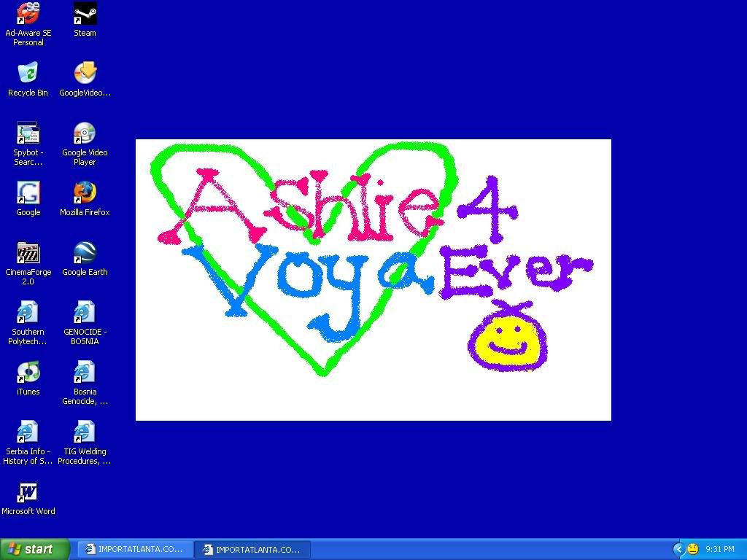Launch Microsoft Word desktop icon
747x560 pixels.
(28, 492)
